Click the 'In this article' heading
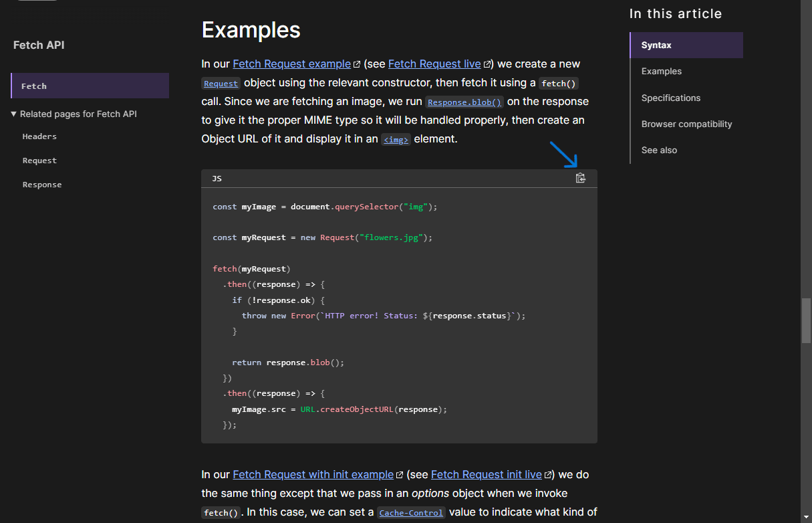The width and height of the screenshot is (812, 523). click(x=676, y=14)
